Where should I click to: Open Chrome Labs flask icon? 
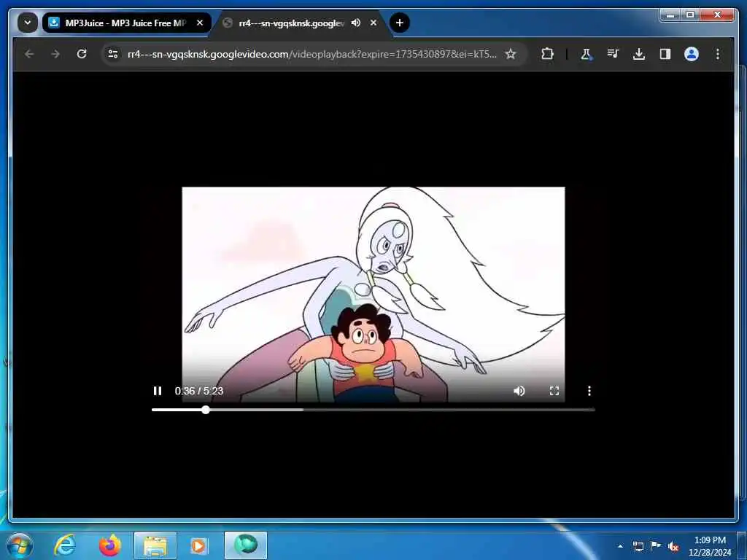[587, 54]
